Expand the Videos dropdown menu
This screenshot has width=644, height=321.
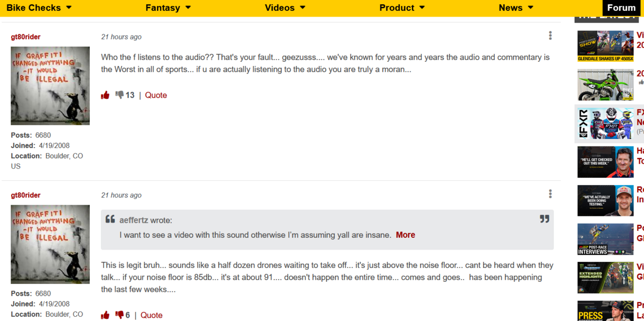(285, 8)
